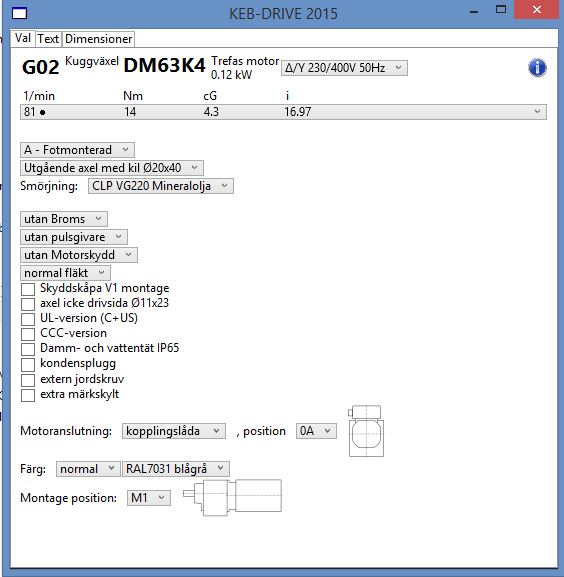Minimize the KEB-DRIVE 2015 window

(474, 11)
